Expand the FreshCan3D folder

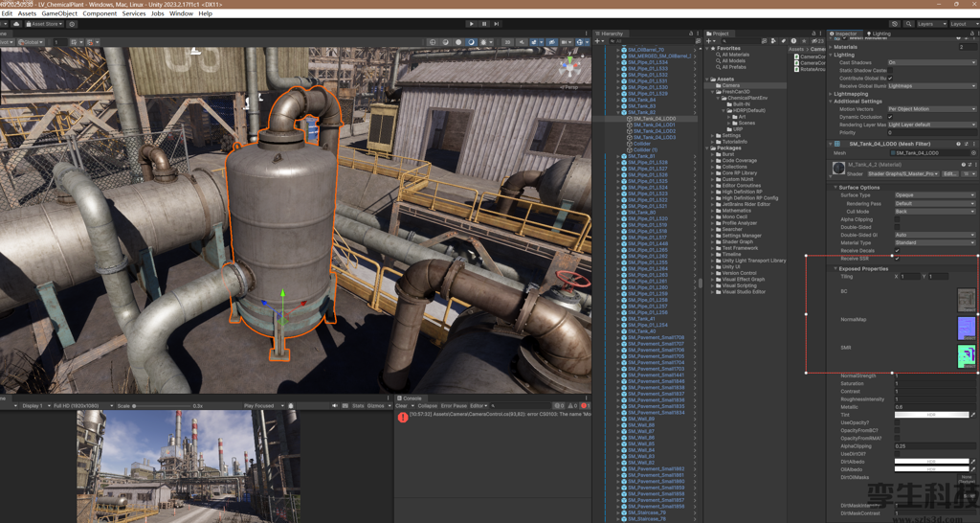coord(712,91)
